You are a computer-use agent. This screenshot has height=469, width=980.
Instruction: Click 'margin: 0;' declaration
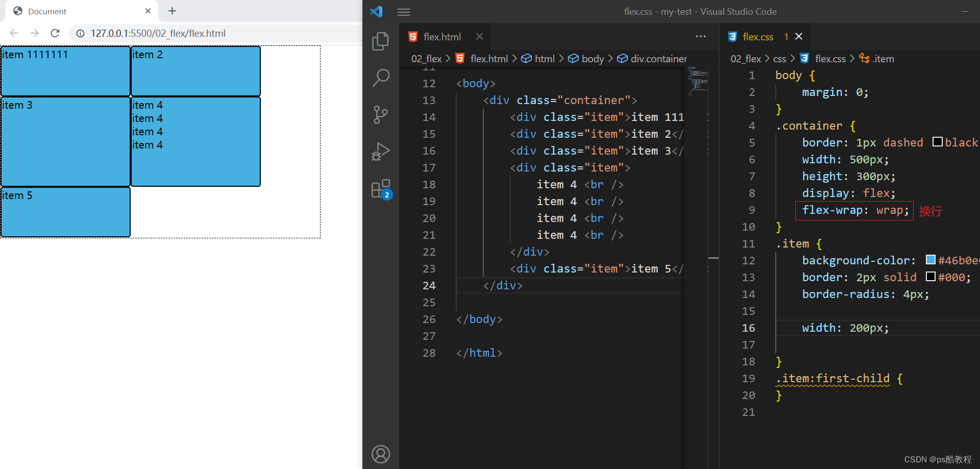click(835, 92)
